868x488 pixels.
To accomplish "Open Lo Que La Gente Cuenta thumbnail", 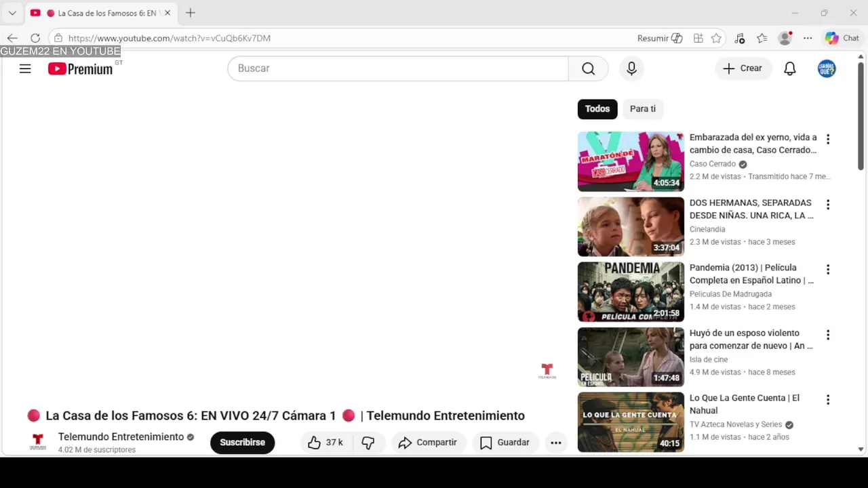I will tap(631, 422).
